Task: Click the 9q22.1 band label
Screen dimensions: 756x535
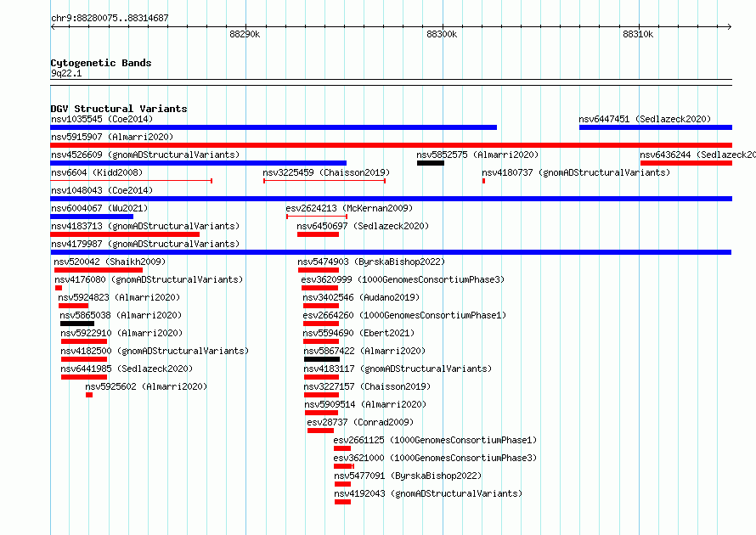Action: [x=66, y=73]
